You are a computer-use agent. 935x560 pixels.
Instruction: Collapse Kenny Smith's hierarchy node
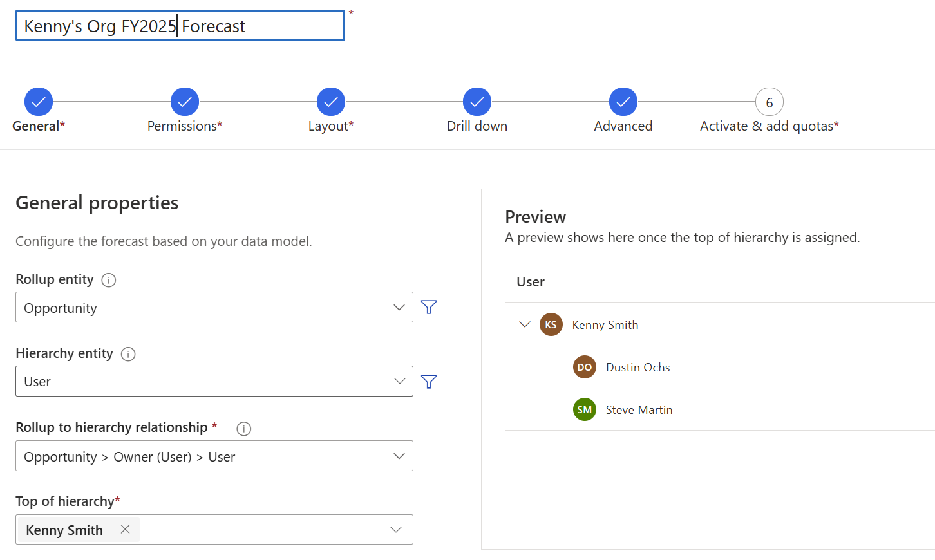pos(524,324)
